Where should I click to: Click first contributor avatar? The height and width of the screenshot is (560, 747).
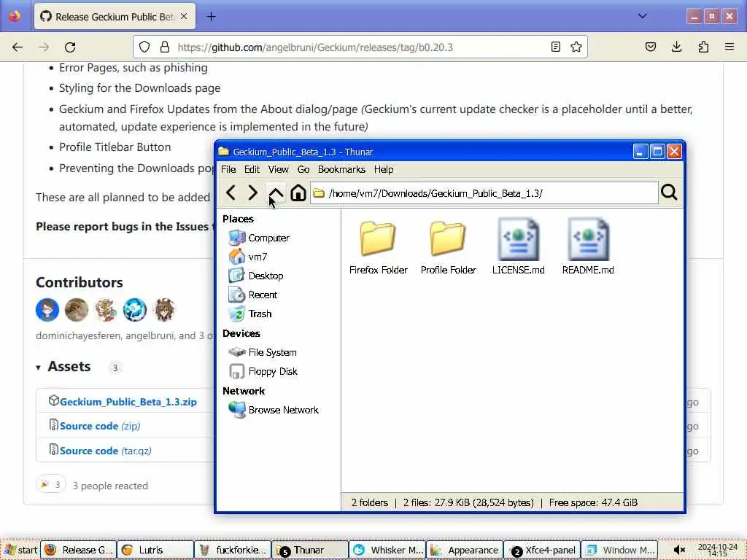coord(47,309)
